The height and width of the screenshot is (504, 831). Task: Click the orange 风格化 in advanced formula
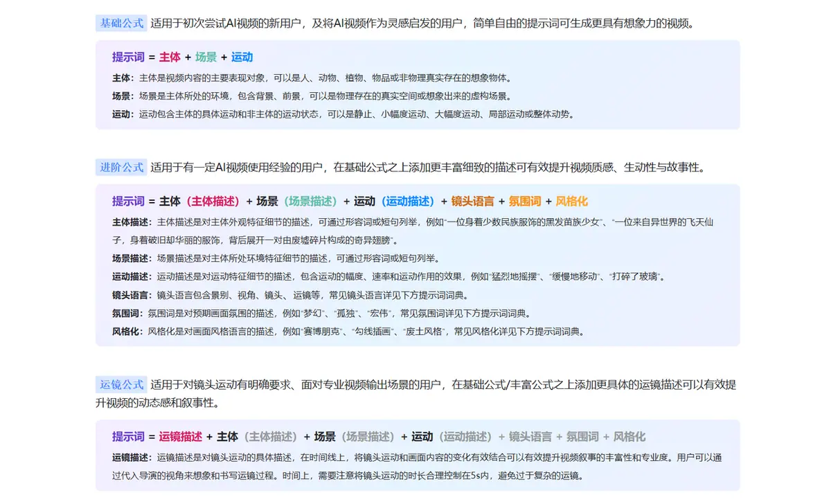571,201
